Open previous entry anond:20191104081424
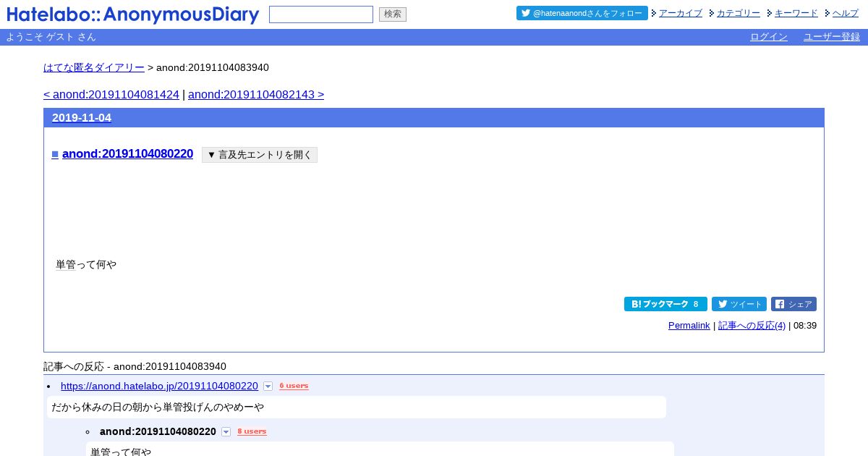868x456 pixels. click(x=111, y=94)
